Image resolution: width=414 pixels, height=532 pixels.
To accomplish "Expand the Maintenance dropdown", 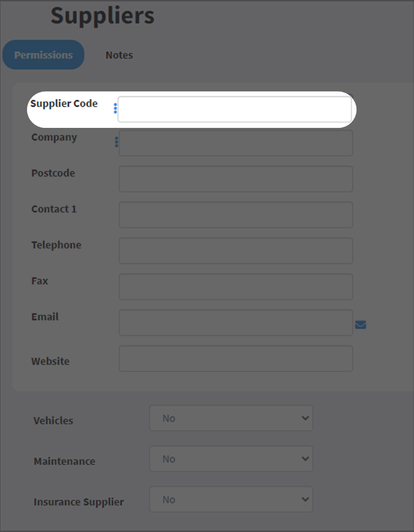I will click(231, 459).
